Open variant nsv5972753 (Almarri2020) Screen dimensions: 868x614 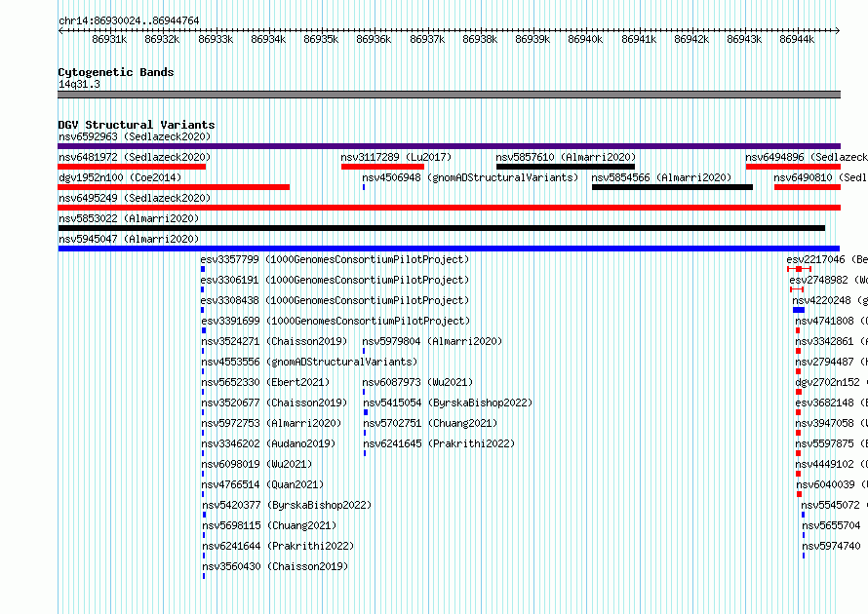(272, 423)
